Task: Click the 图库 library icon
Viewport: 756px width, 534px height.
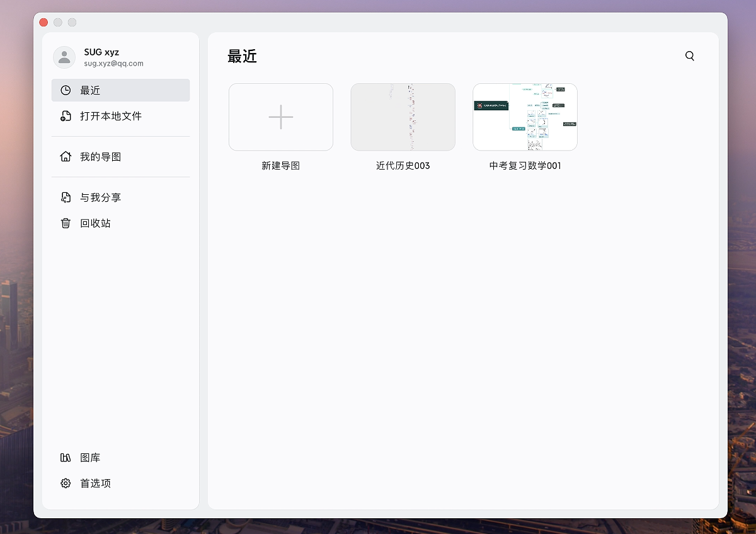Action: (66, 458)
